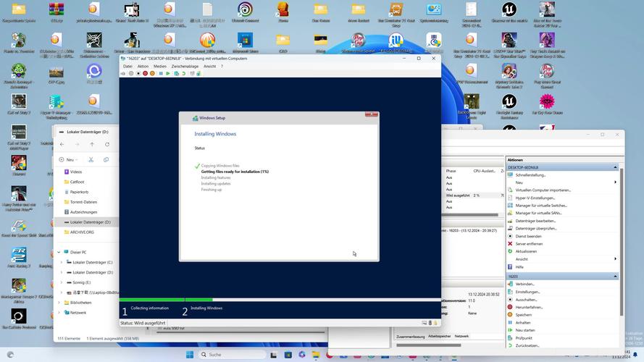Select Papierkorb in File Explorer sidebar
This screenshot has height=362, width=644.
(x=79, y=192)
